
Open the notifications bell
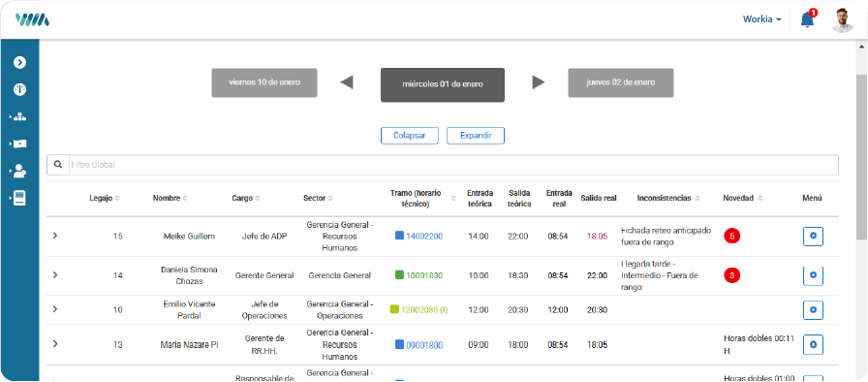point(808,19)
